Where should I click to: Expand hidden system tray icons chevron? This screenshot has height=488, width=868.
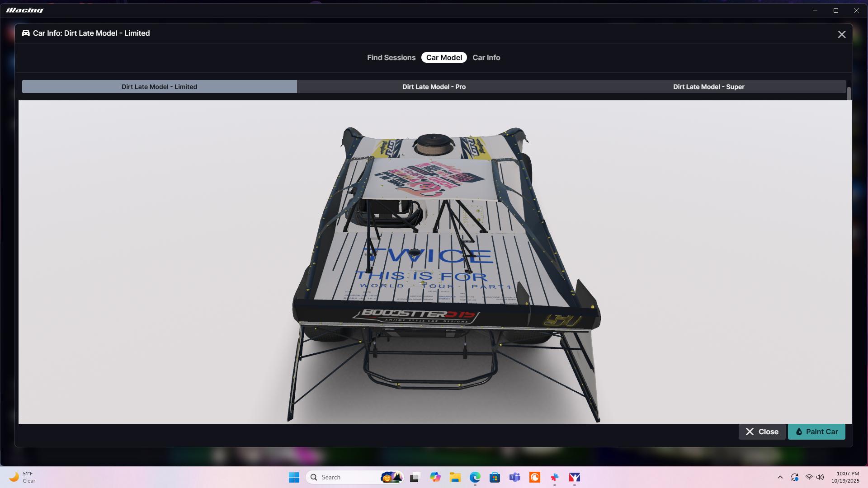[x=780, y=477]
